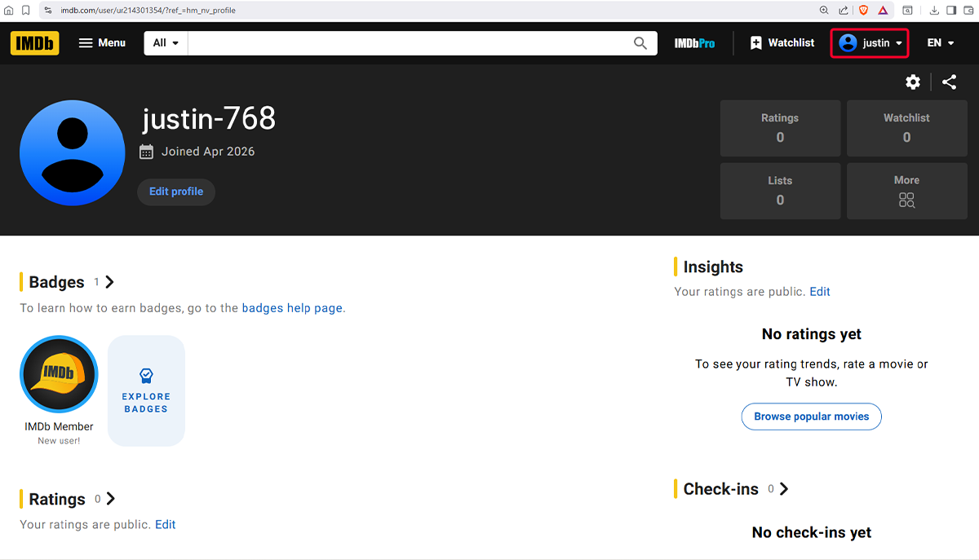
Task: Open the Brave Wallet icon
Action: 968,10
